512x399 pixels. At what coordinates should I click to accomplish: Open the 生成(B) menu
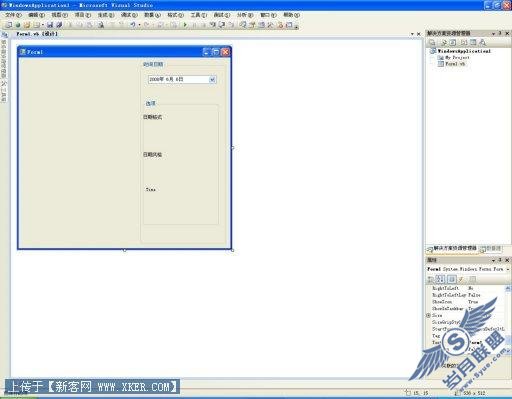point(106,15)
